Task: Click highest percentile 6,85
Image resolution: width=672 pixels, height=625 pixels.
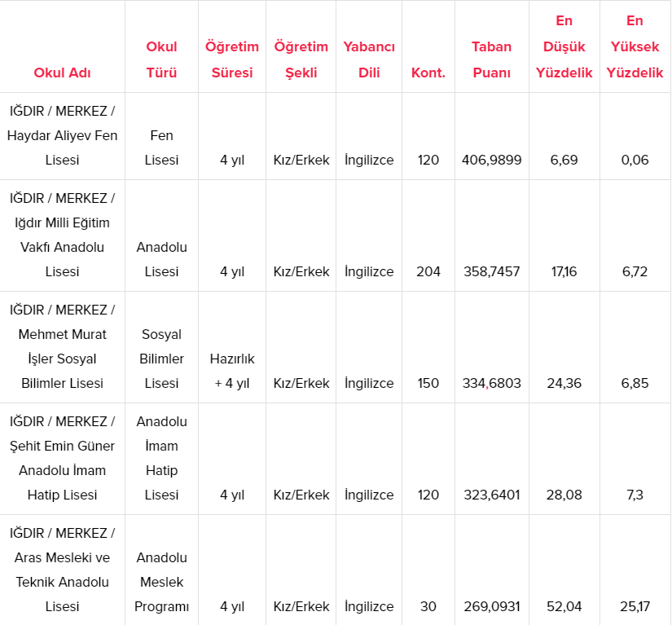Action: pyautogui.click(x=635, y=383)
